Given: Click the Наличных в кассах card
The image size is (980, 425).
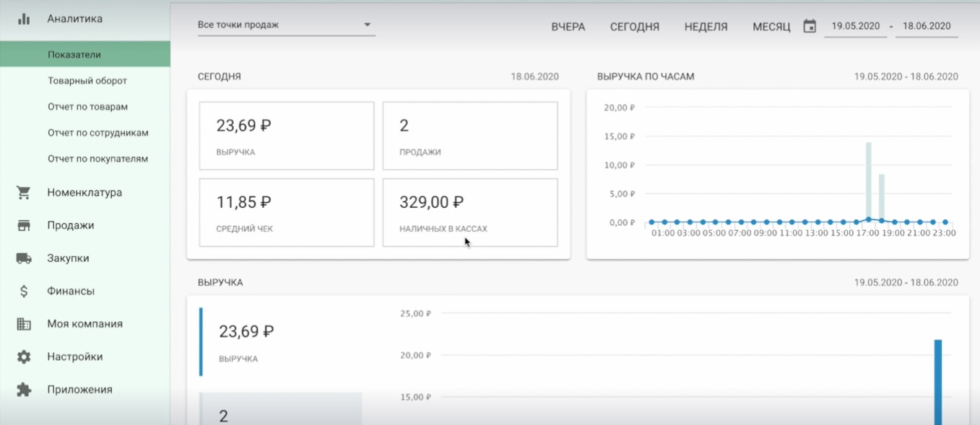Looking at the screenshot, I should pos(470,213).
